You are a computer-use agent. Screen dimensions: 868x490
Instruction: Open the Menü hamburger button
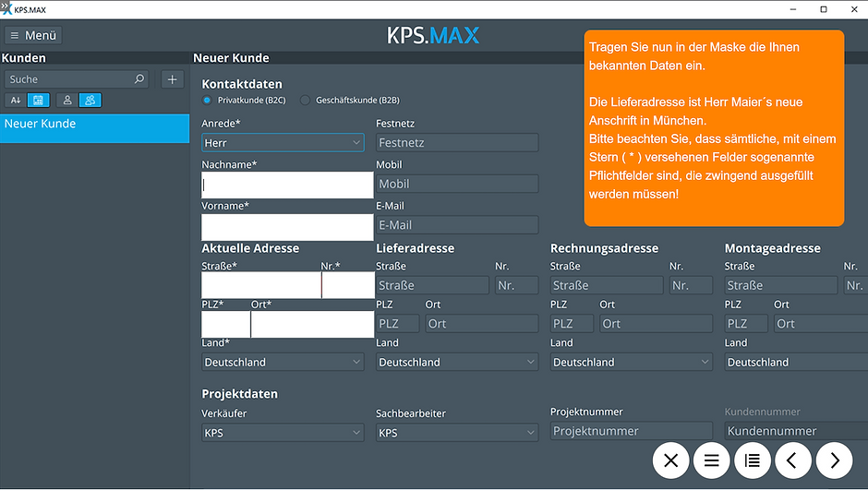33,35
